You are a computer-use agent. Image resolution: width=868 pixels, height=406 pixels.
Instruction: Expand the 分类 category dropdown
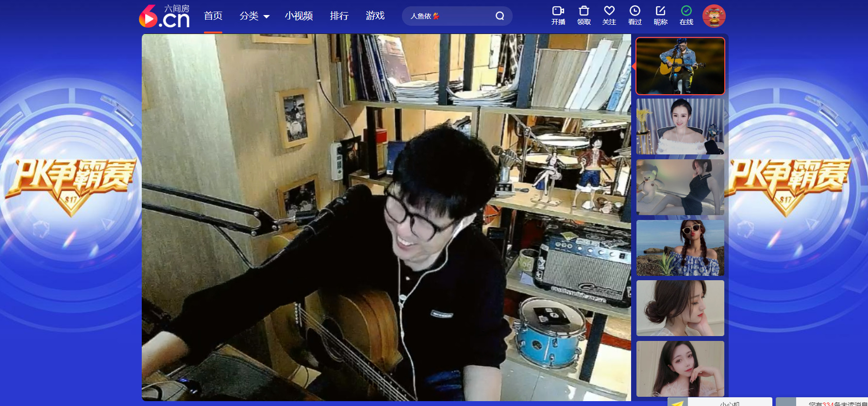tap(254, 16)
